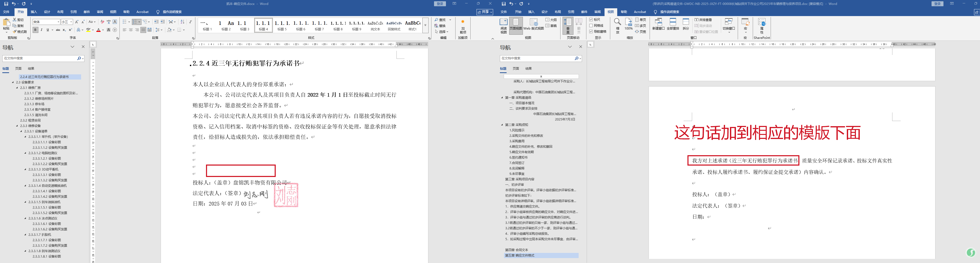The image size is (980, 263).
Task: Click the Cut (剪切) scissors button
Action: pos(18,20)
